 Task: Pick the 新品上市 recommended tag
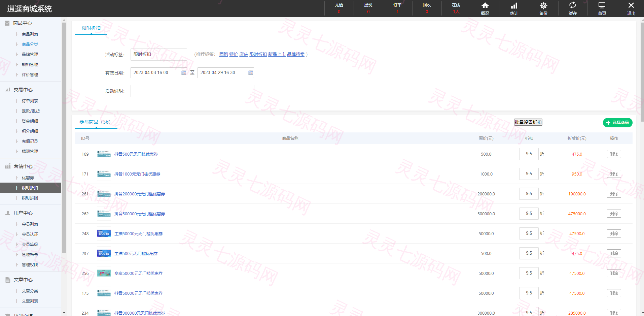pos(277,54)
